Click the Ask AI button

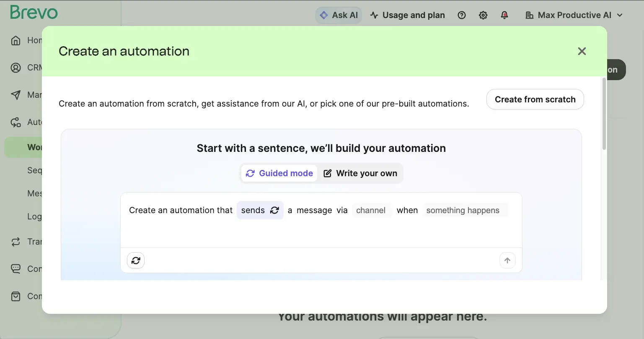(x=339, y=15)
